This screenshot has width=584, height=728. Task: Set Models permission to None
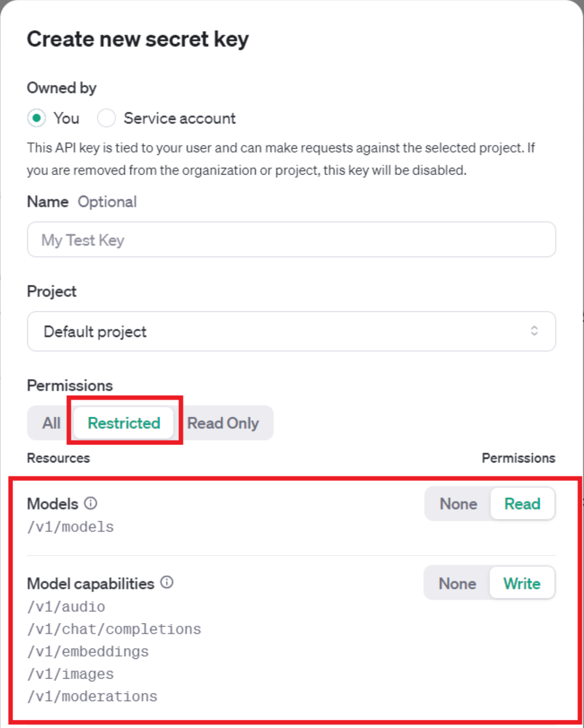click(458, 504)
